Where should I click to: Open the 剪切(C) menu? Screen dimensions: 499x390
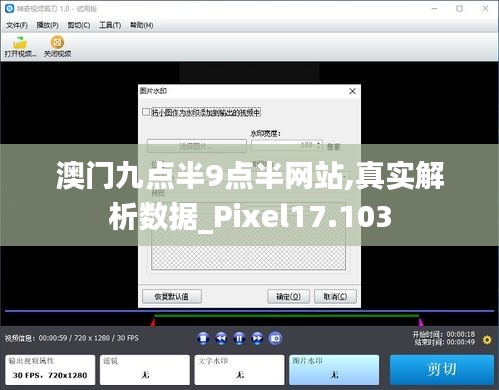tap(79, 25)
